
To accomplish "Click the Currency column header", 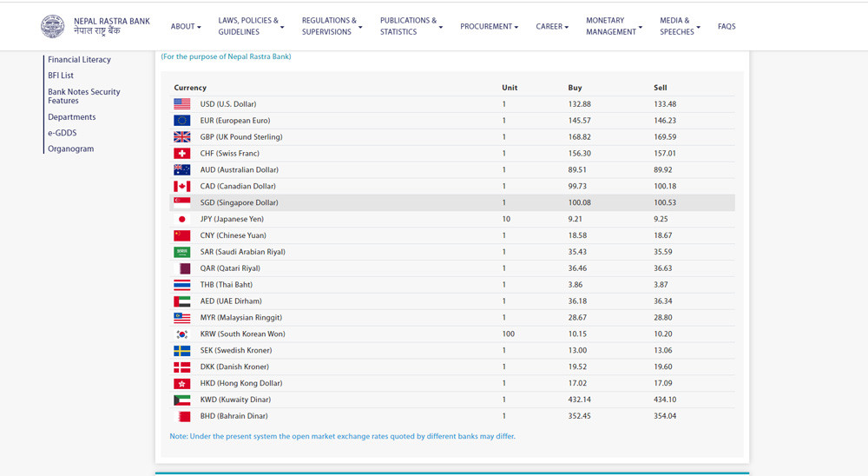I will click(x=190, y=88).
